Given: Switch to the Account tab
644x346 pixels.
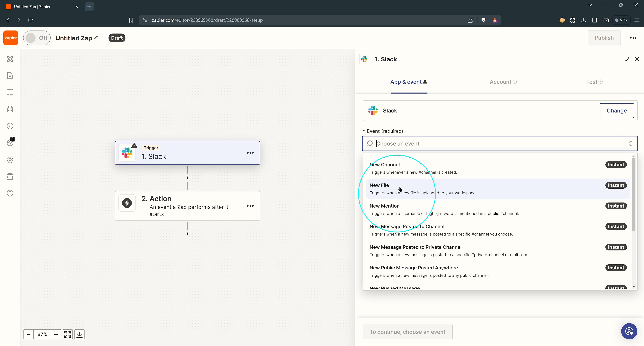Looking at the screenshot, I should pos(503,82).
